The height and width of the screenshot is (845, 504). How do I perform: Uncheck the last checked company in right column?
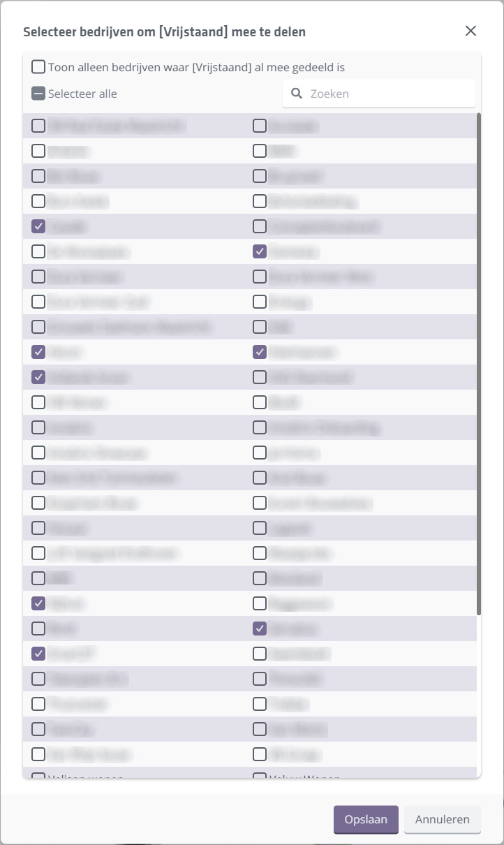[x=260, y=629]
